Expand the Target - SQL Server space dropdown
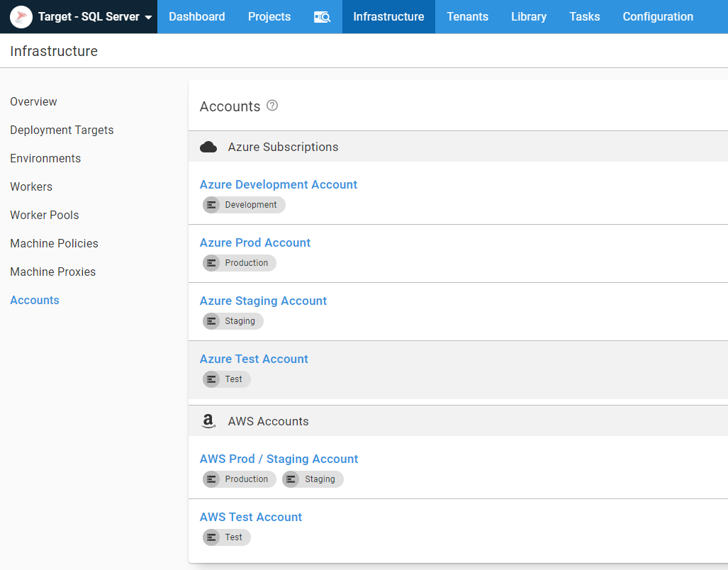728x570 pixels. 148,17
